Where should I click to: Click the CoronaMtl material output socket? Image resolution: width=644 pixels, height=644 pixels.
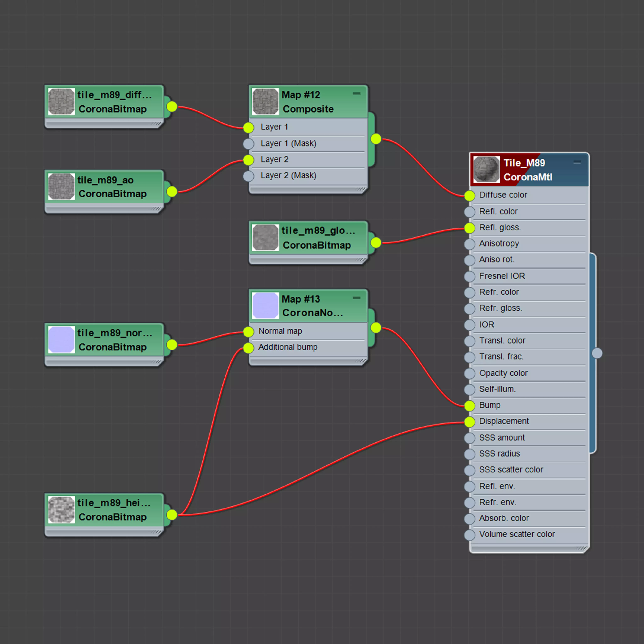597,353
